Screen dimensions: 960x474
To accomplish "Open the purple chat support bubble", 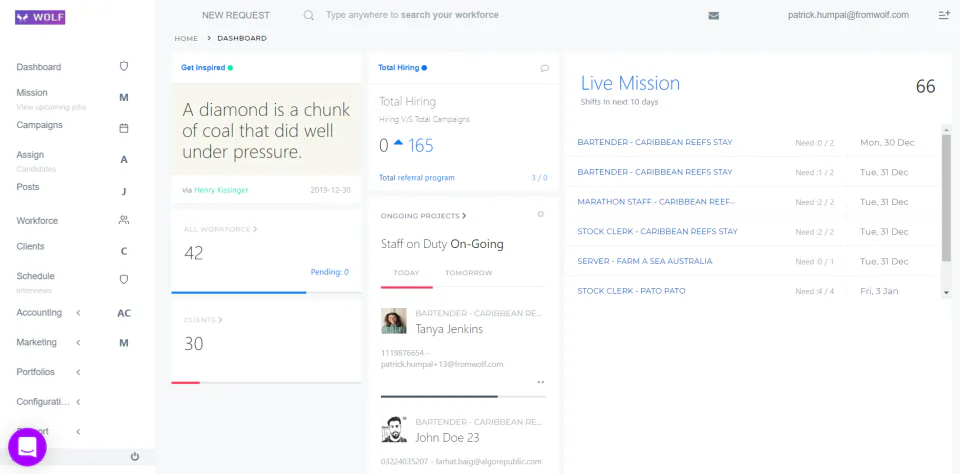I will [27, 446].
